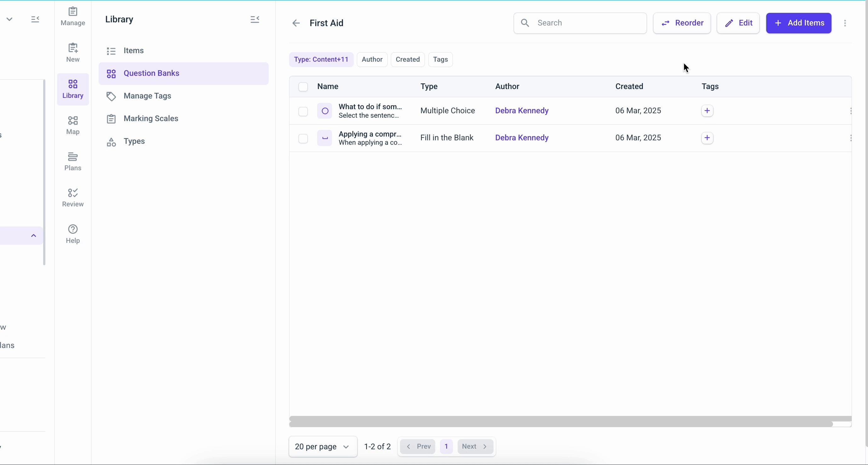The image size is (868, 465).
Task: Click the '1-2 of 2' results count
Action: [x=377, y=447]
